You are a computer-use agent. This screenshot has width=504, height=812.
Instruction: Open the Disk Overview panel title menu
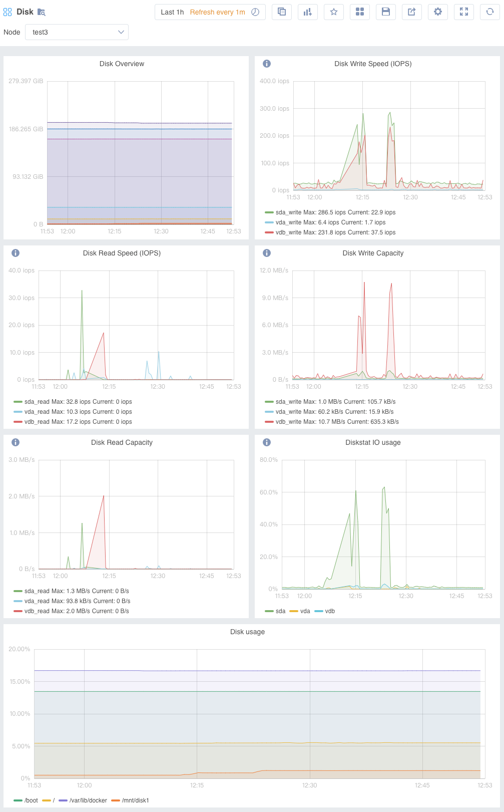point(122,64)
